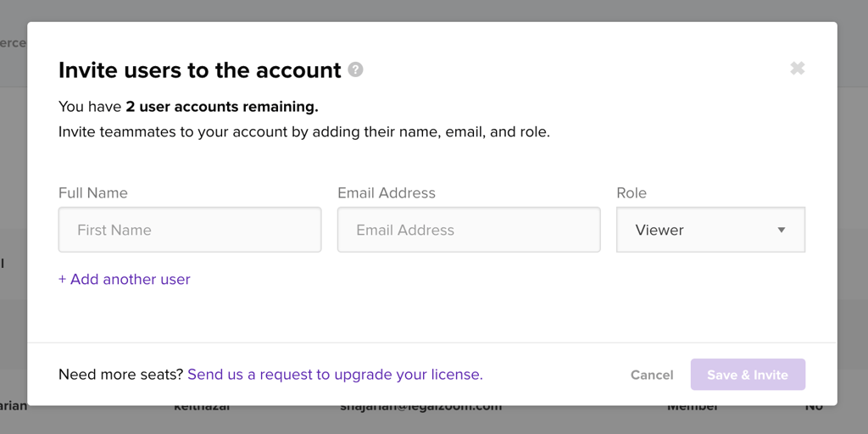Click the legalzoom.com email in the background row
Image resolution: width=868 pixels, height=434 pixels.
420,408
